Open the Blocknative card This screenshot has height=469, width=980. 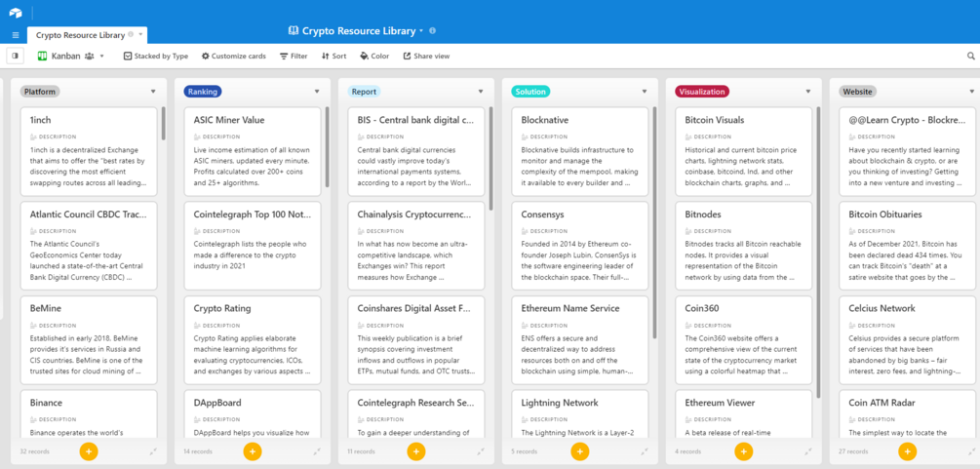pos(579,151)
